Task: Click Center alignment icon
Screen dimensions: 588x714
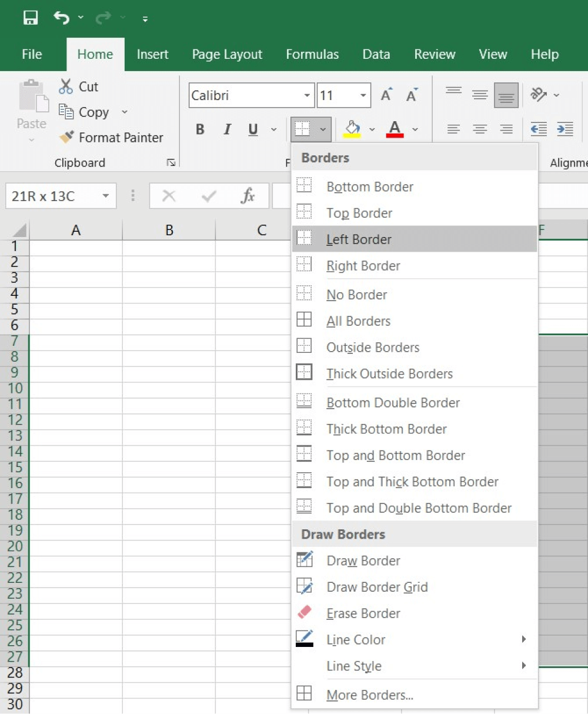Action: (x=480, y=129)
